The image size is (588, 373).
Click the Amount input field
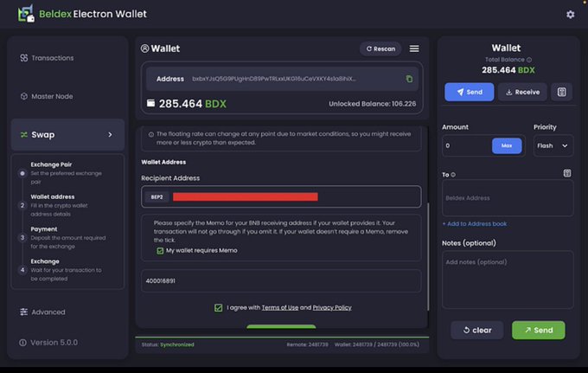466,145
